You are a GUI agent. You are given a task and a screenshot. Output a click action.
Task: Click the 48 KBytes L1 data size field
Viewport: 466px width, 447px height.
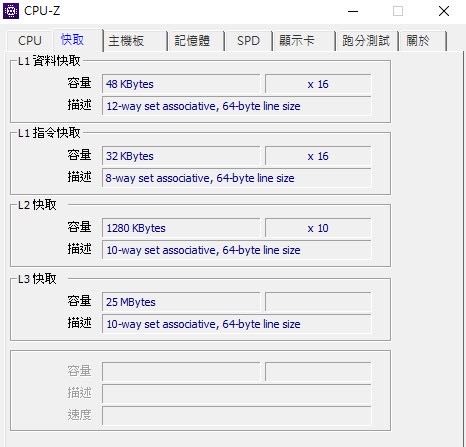[x=181, y=84]
